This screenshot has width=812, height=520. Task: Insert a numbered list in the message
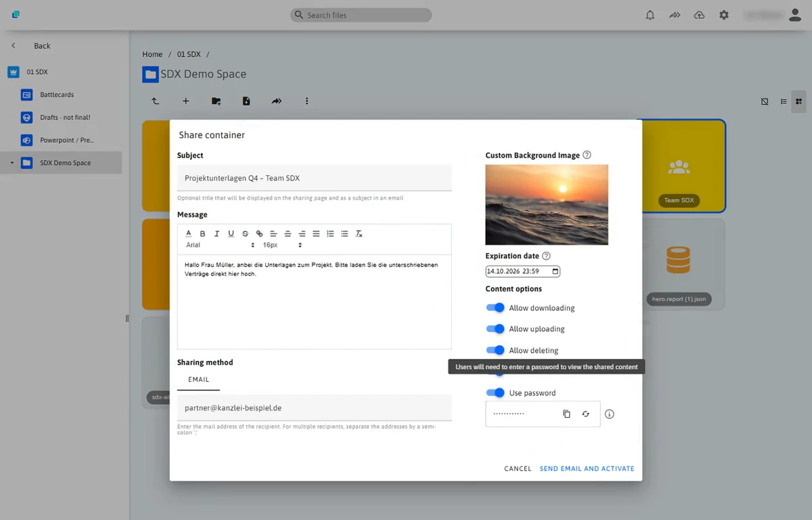(330, 234)
